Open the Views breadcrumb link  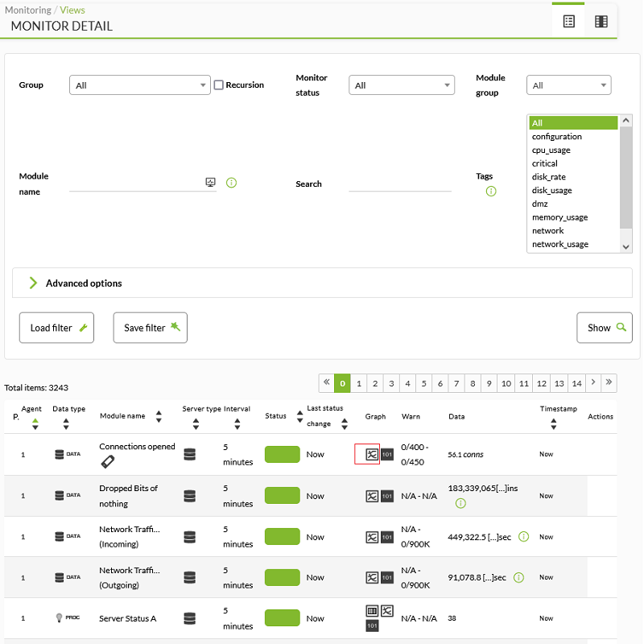click(72, 10)
